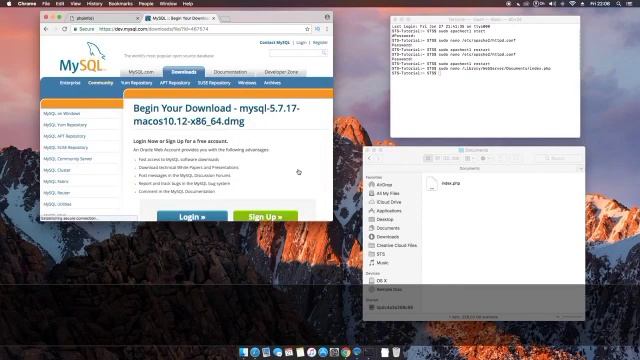Select Applications in Finder sidebar
The image size is (640, 360).
(385, 211)
